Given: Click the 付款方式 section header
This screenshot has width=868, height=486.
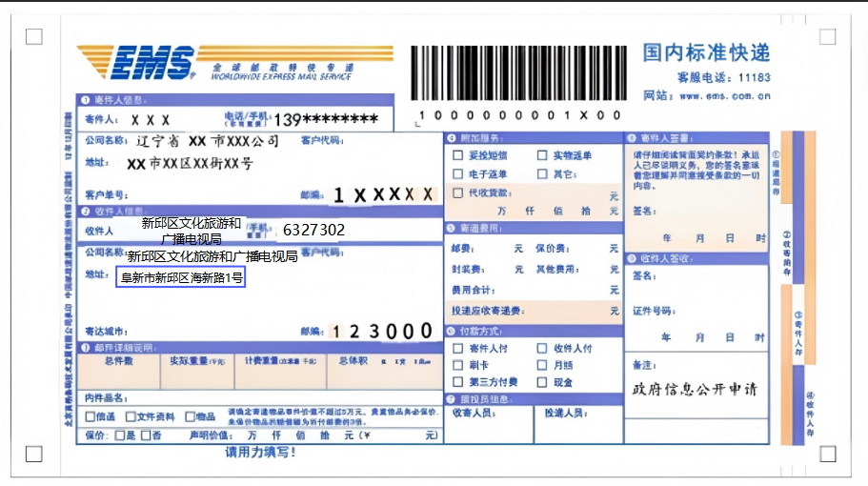Looking at the screenshot, I should tap(534, 331).
